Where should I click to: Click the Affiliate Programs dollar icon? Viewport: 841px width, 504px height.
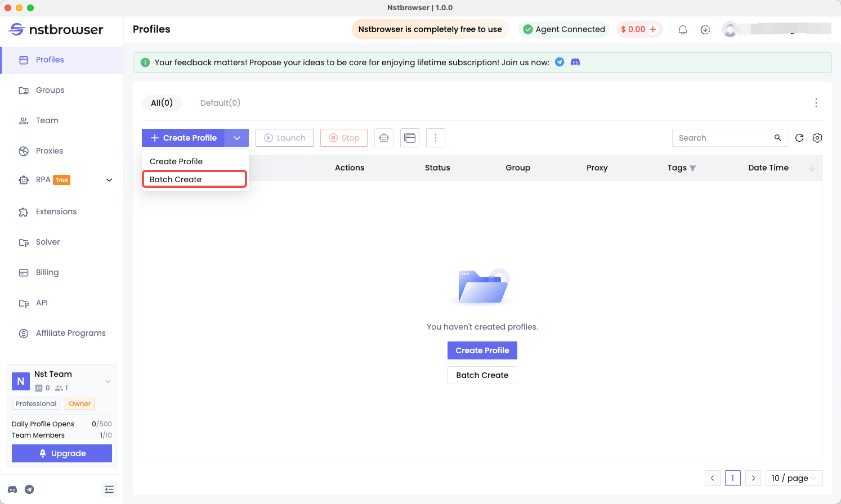tap(24, 333)
